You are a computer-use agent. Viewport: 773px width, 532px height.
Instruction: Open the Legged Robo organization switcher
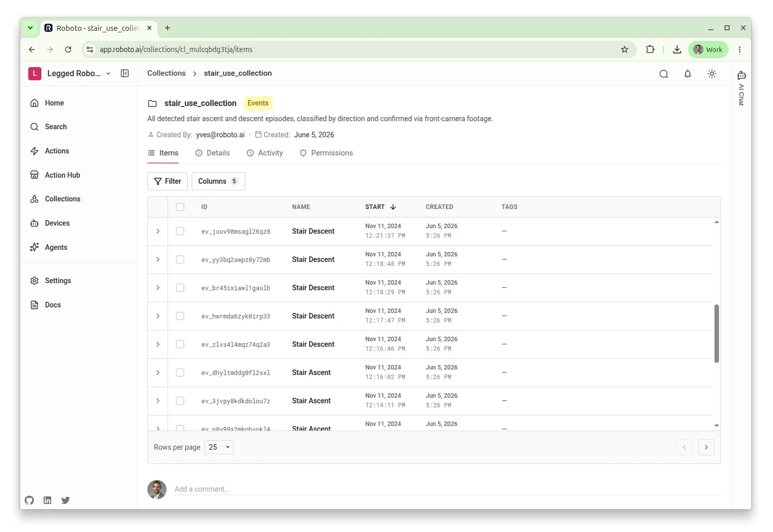(70, 74)
